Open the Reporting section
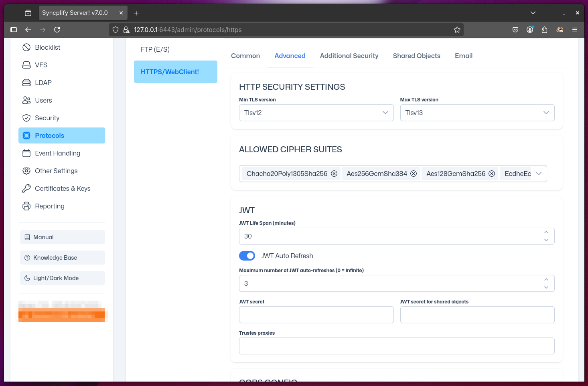Screen dimensions: 588x386 (x=49, y=206)
